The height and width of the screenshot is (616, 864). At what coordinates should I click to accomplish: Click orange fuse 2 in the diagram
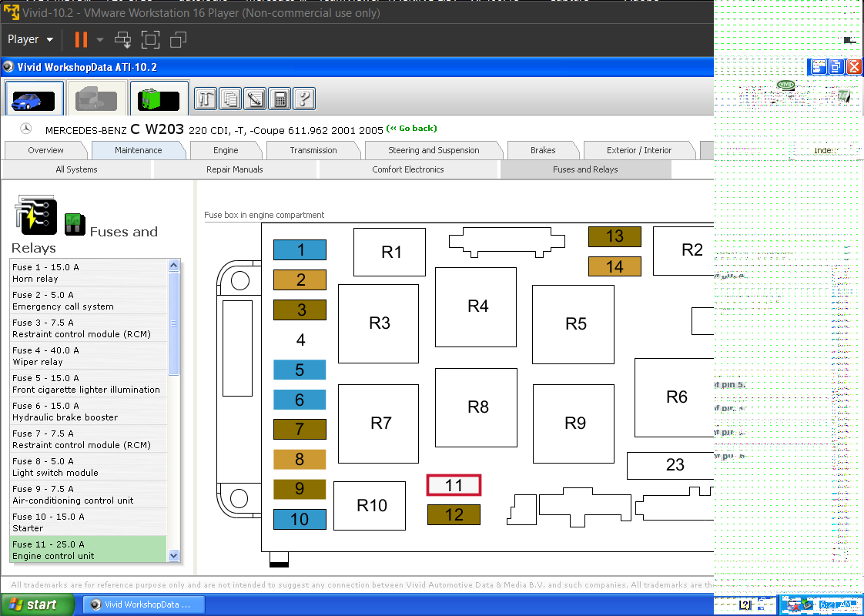300,280
